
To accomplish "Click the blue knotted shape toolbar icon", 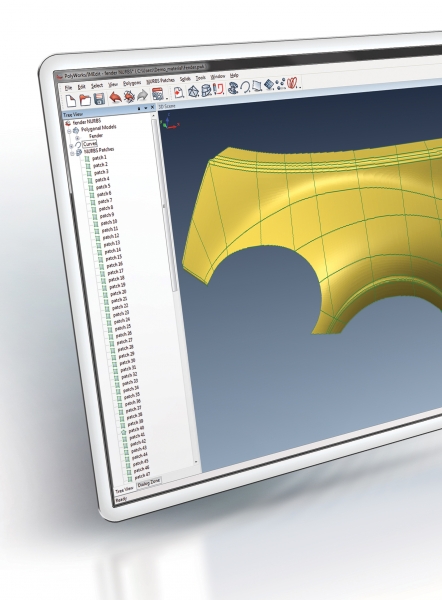I will 233,88.
